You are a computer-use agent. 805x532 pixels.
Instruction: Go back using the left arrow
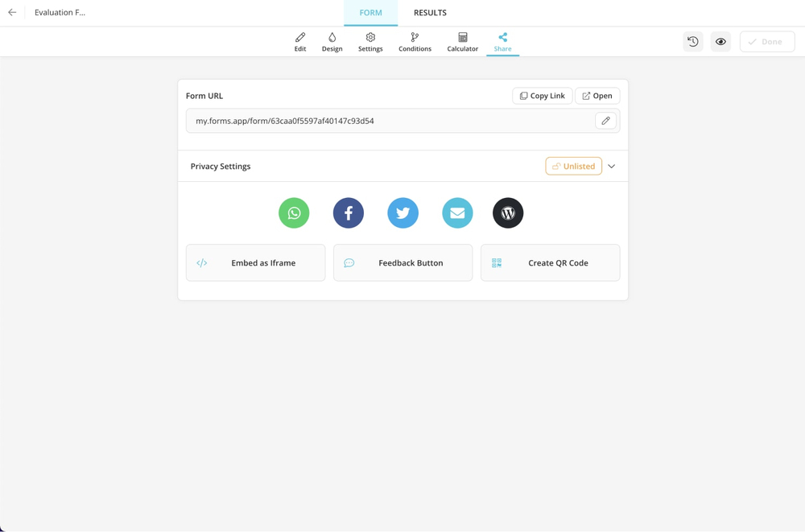pos(12,13)
